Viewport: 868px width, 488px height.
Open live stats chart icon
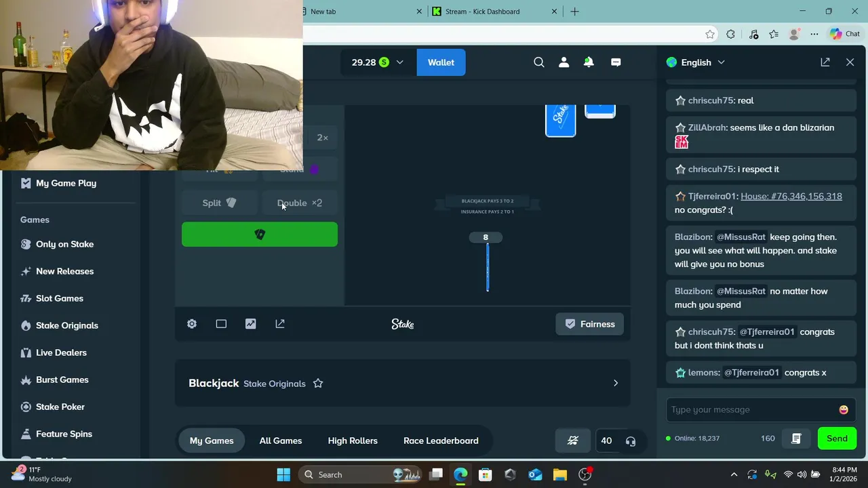point(251,324)
